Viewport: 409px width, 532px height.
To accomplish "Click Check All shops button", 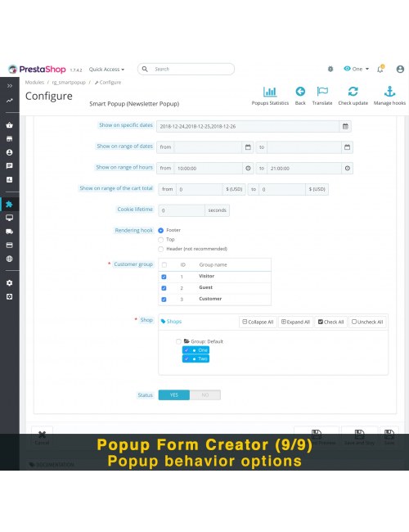I will [x=331, y=322].
